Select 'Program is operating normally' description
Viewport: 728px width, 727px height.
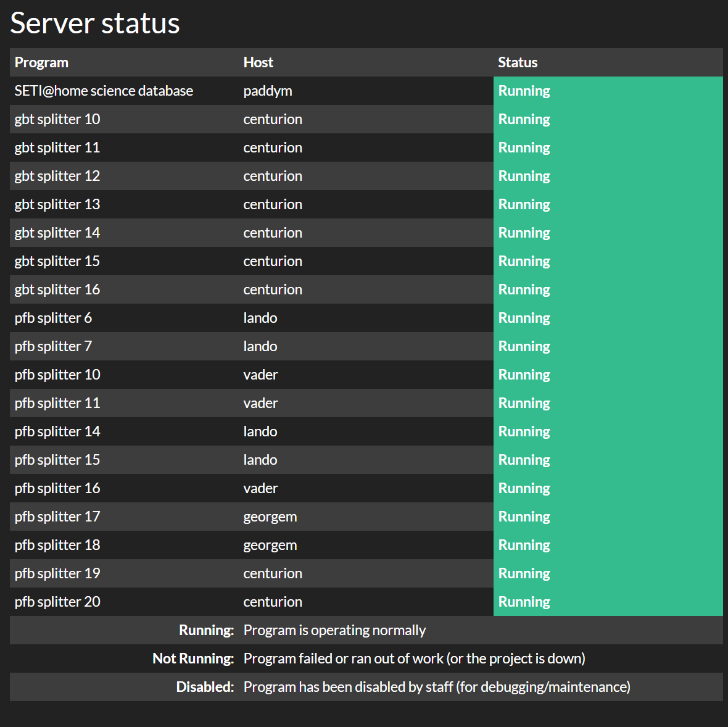[x=334, y=630]
